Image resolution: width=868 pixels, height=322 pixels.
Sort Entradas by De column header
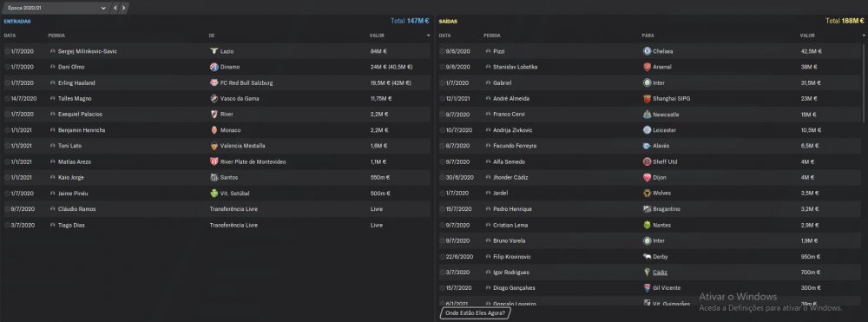click(212, 36)
